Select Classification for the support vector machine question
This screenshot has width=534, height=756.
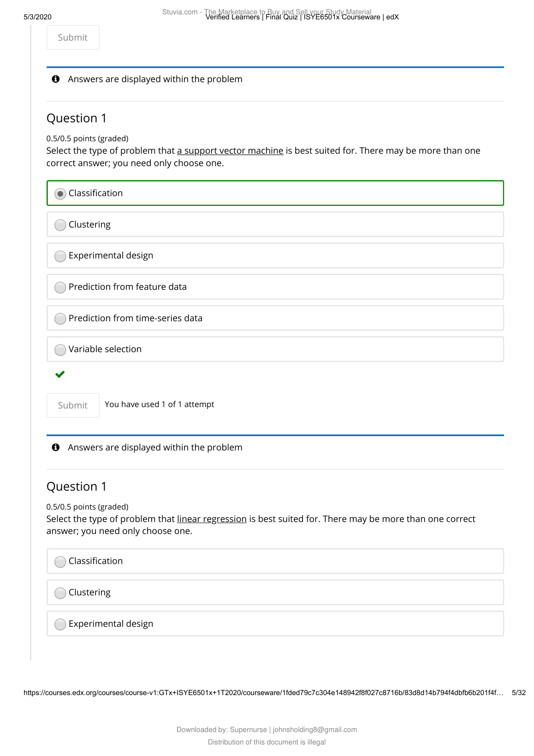click(x=60, y=194)
